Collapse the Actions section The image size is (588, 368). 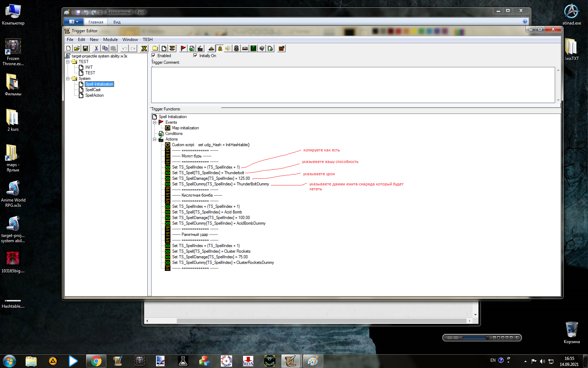coord(154,139)
